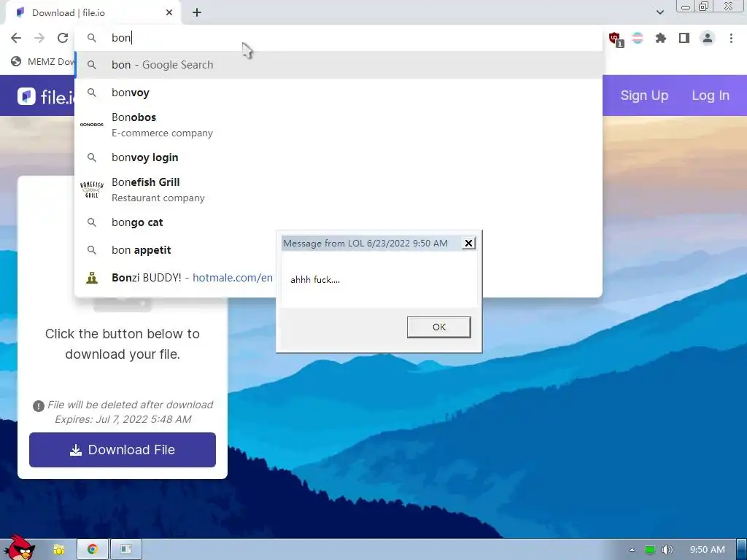Pick the bonvoy suggestion
Screen dimensions: 747x560
[338, 93]
